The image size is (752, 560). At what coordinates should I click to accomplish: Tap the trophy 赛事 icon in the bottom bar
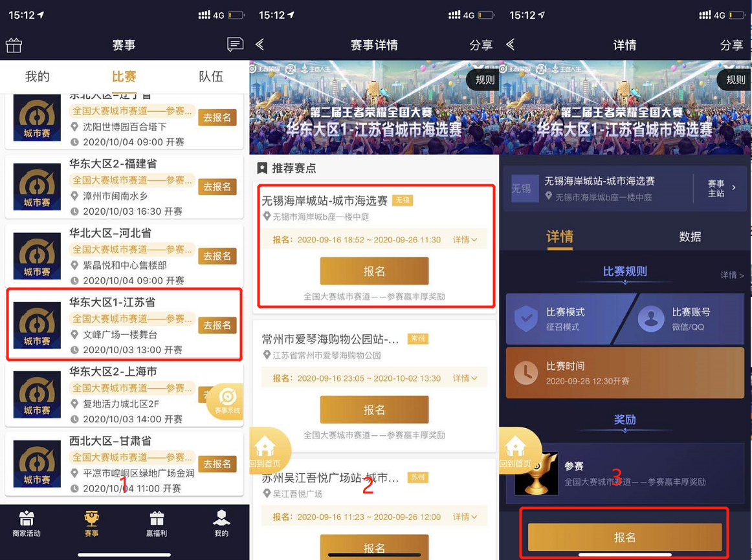click(91, 523)
